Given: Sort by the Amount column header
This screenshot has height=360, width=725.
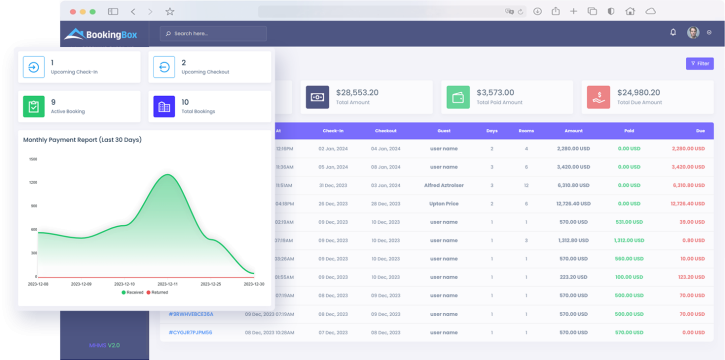Looking at the screenshot, I should [x=573, y=131].
